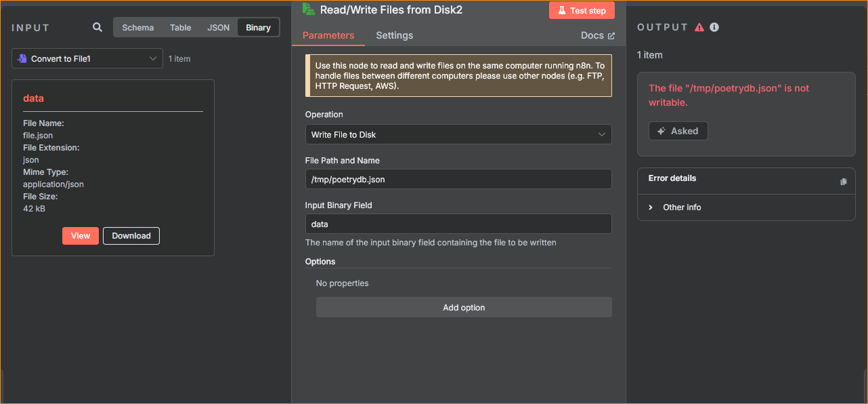Click the file.json file name value
Screen dimensions: 868x404
[38, 136]
